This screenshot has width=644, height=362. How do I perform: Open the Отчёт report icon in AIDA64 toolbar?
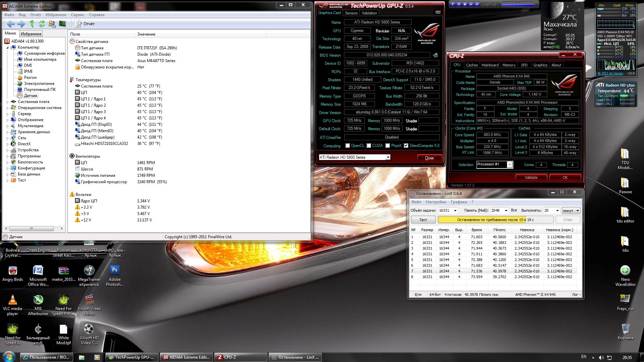click(x=78, y=24)
